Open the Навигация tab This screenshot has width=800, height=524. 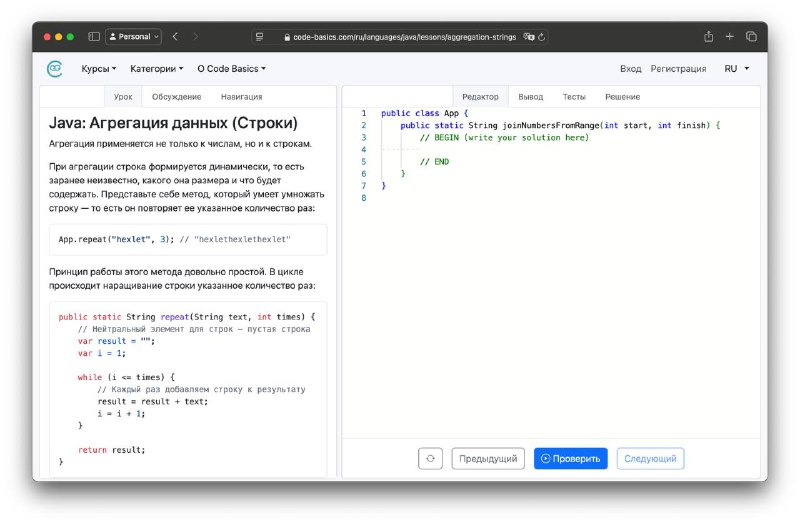pos(241,96)
